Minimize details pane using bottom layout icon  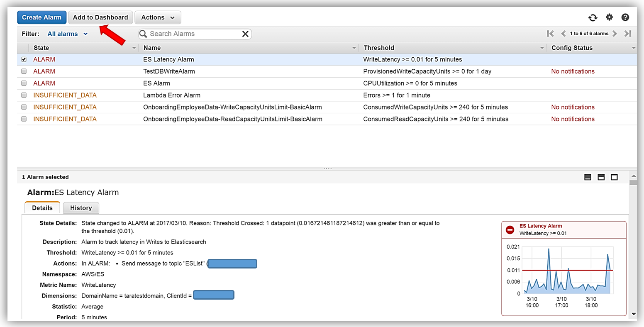[x=588, y=177]
